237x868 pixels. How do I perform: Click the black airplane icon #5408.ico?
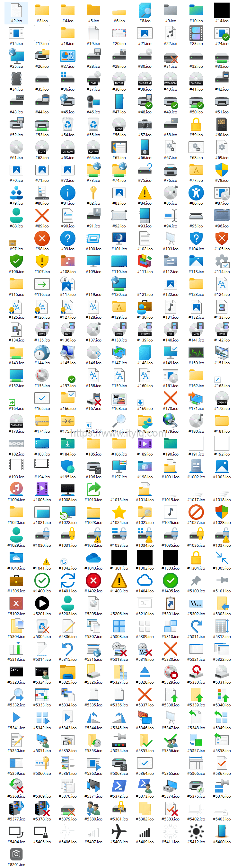pos(119,832)
